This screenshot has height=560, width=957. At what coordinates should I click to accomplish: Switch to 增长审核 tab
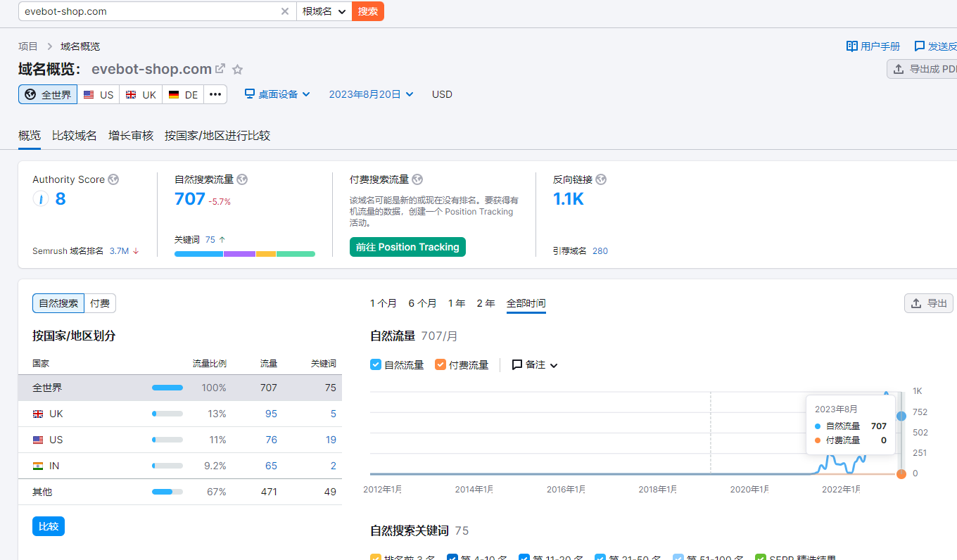point(131,136)
